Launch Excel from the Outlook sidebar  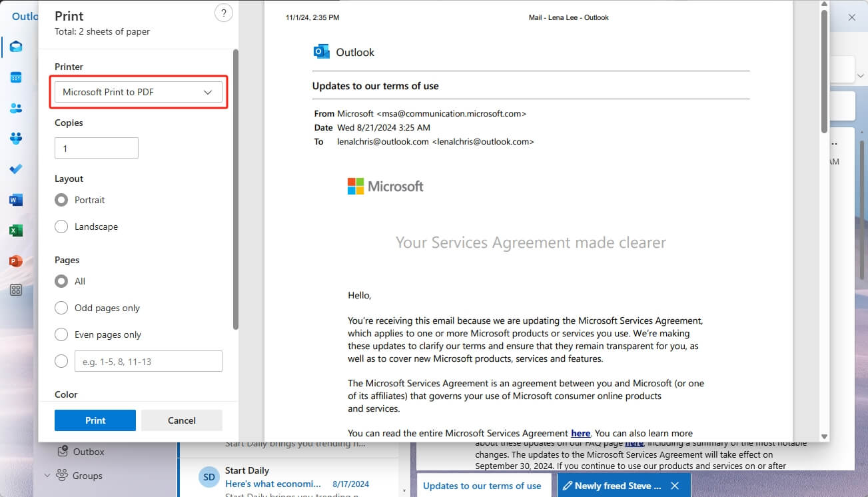pyautogui.click(x=16, y=231)
